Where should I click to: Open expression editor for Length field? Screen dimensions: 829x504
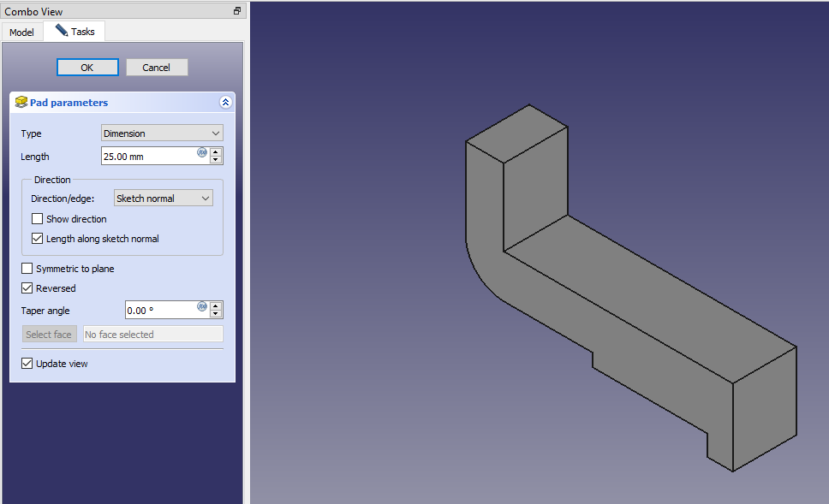[202, 152]
